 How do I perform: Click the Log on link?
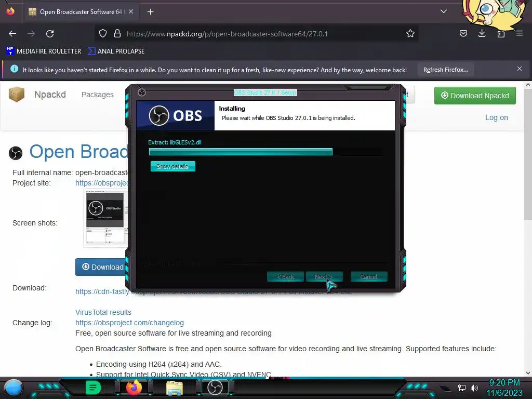496,117
